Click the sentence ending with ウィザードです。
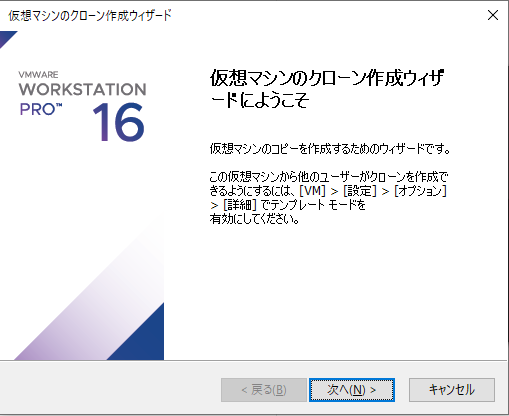 [x=330, y=148]
